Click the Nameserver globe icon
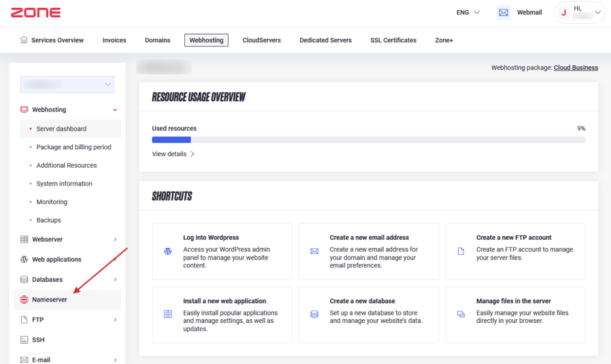 tap(24, 300)
